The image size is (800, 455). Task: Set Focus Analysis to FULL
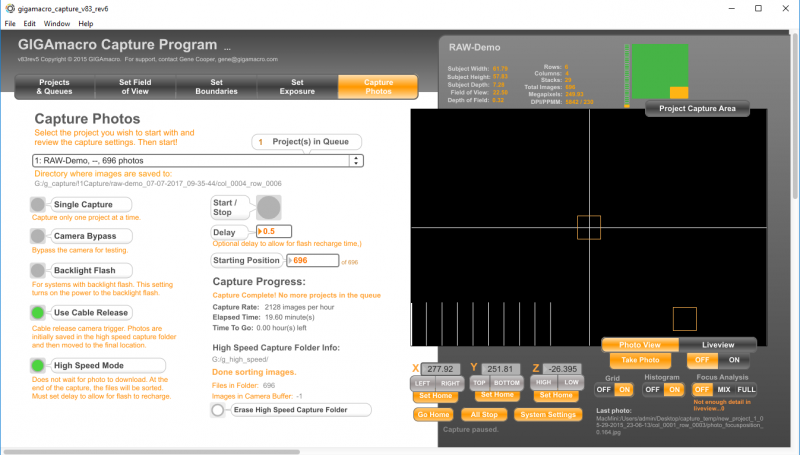point(746,389)
